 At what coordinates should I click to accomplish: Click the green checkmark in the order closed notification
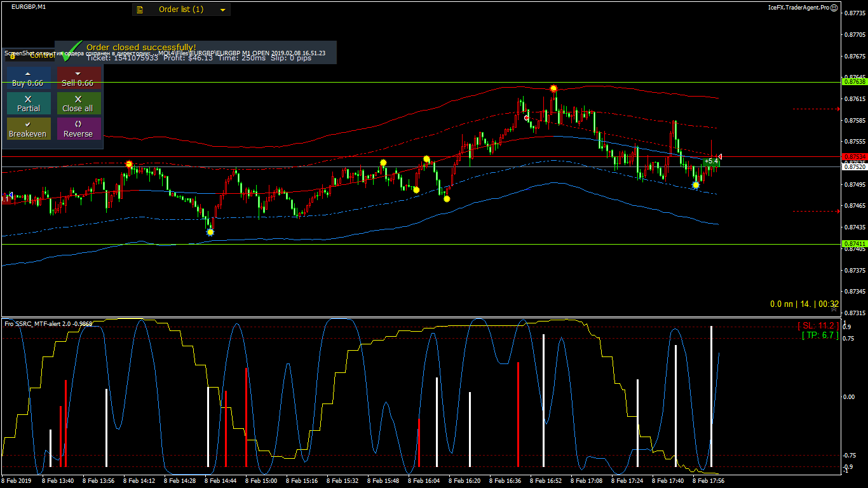71,51
